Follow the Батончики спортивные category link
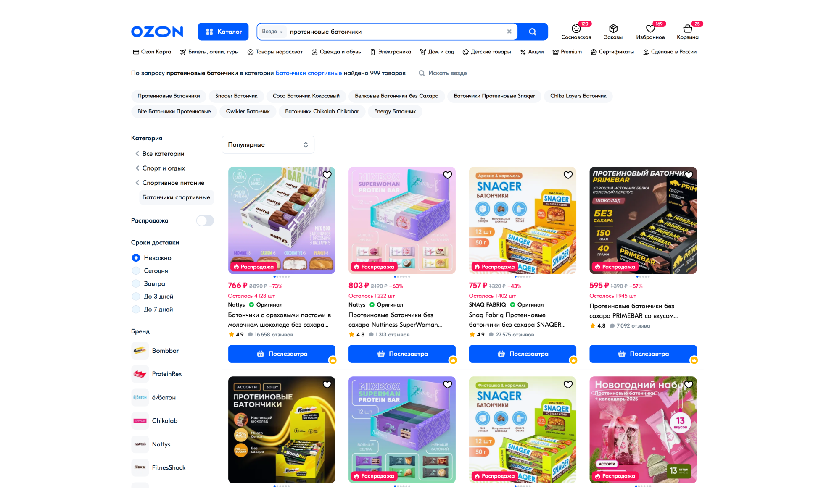Image resolution: width=834 pixels, height=504 pixels. (309, 73)
